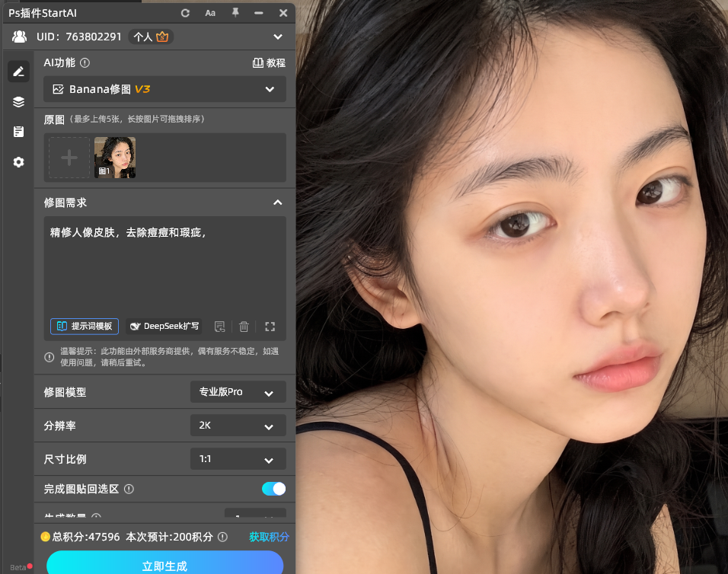The height and width of the screenshot is (574, 728).
Task: Click the 立即生成 generate button
Action: [x=164, y=563]
